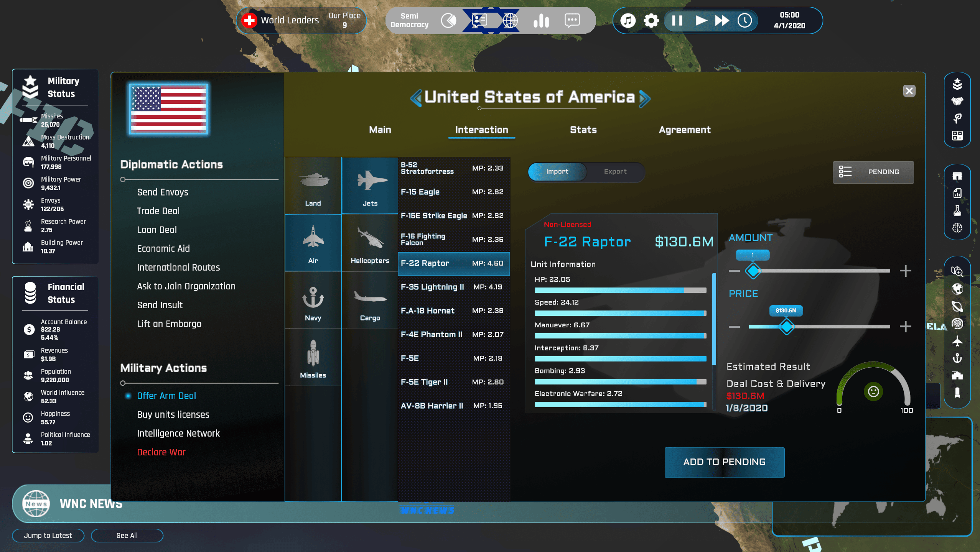Click Jump to Latest news button
This screenshot has width=980, height=552.
(x=48, y=536)
